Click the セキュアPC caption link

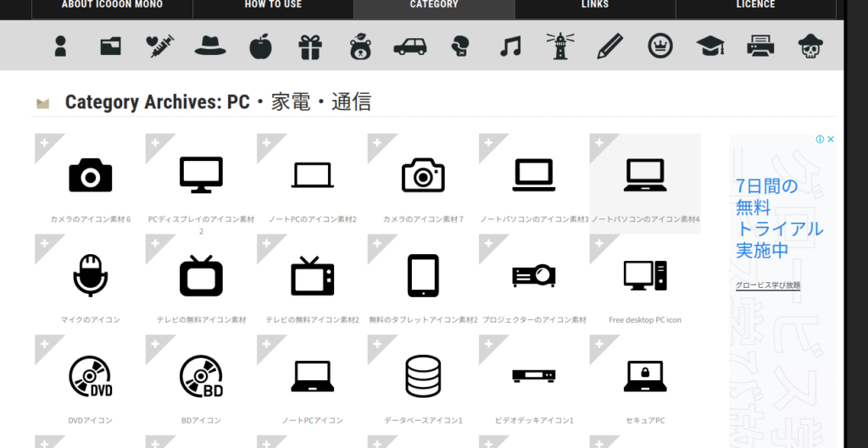[x=645, y=420]
